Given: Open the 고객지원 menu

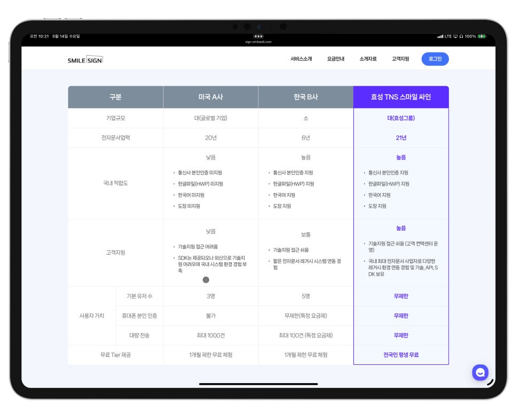Looking at the screenshot, I should 400,59.
